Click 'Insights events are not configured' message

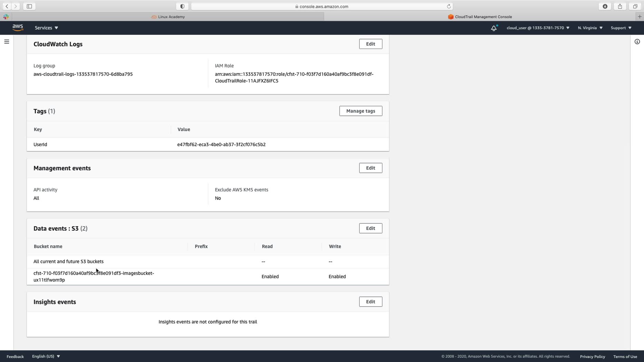tap(208, 322)
